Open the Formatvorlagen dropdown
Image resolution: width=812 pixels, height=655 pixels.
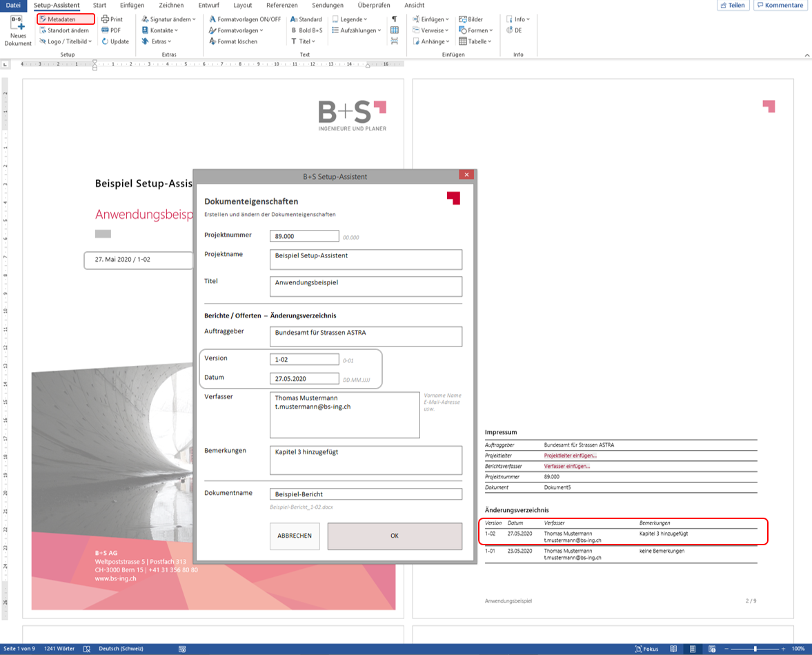(x=236, y=30)
